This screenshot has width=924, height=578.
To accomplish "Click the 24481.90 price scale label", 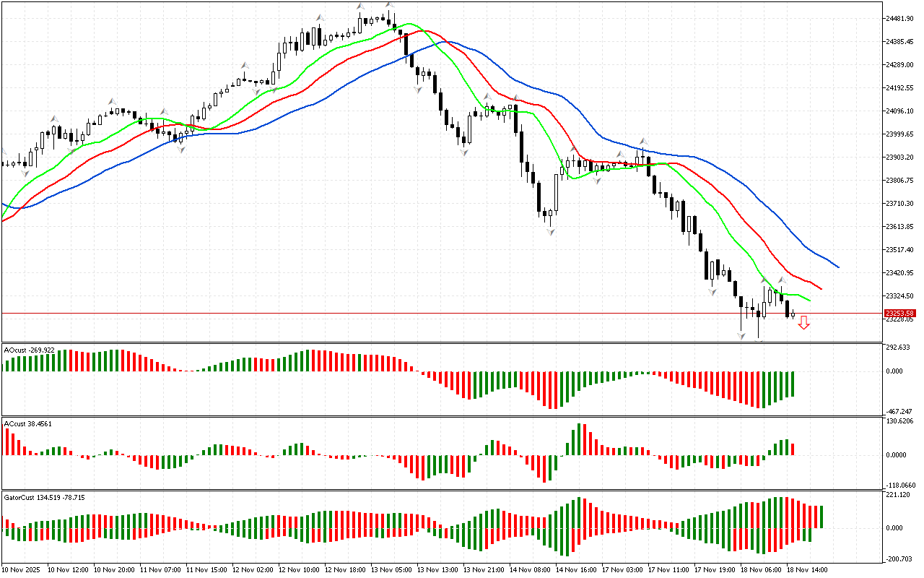I will click(899, 19).
